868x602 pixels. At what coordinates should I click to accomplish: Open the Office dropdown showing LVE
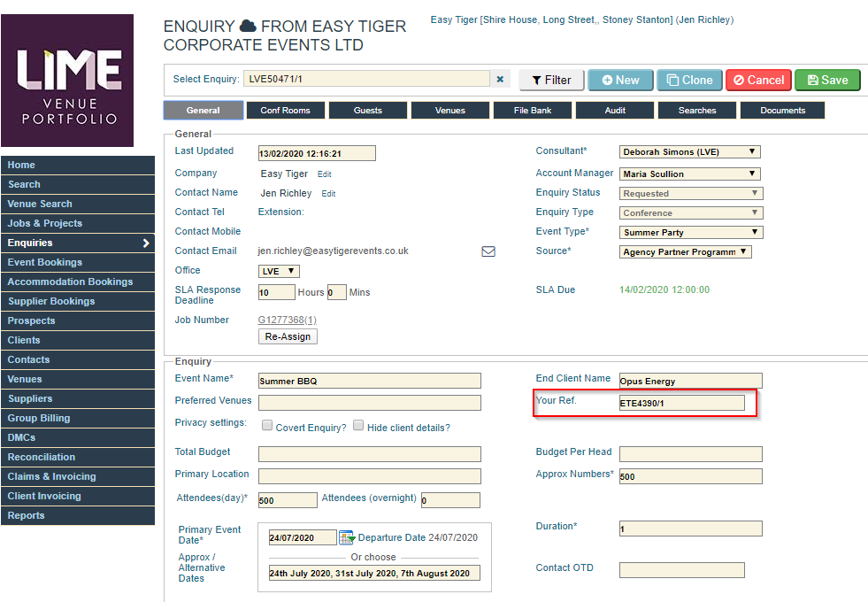[x=279, y=272]
